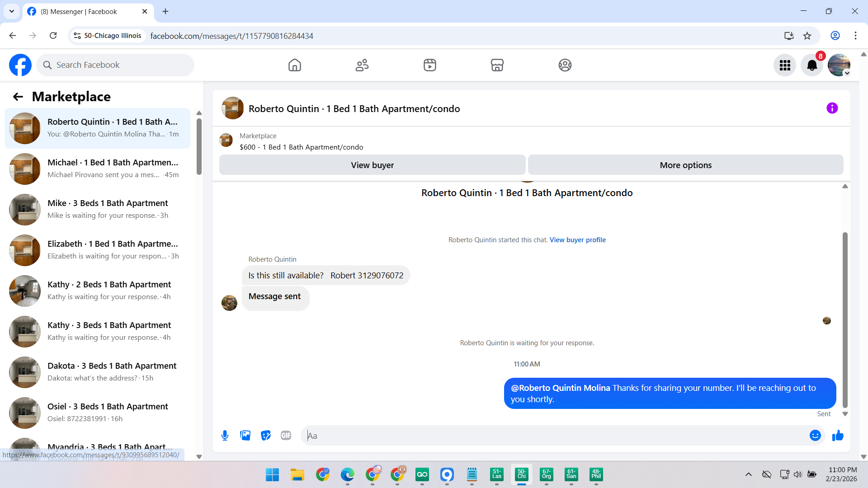
Task: Click the voice clip microphone icon
Action: [225, 436]
